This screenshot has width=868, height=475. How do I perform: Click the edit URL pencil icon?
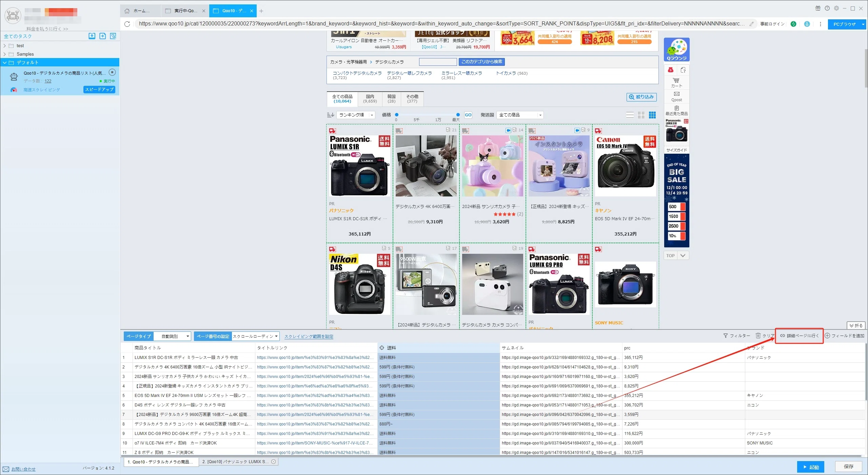(751, 24)
